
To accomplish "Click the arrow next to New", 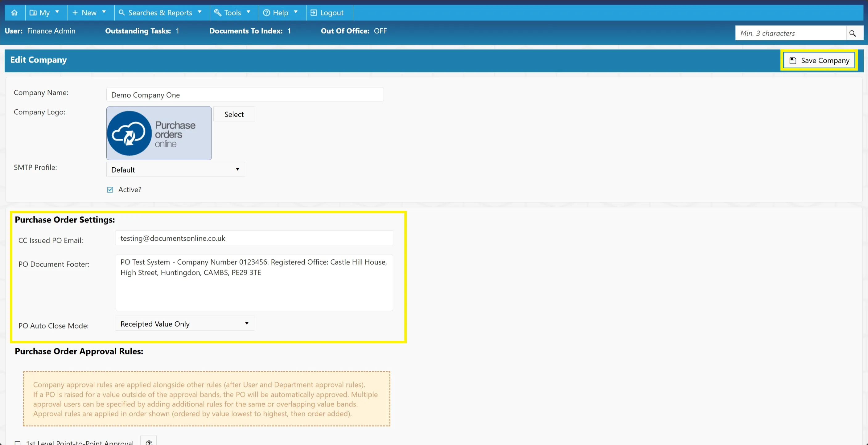I will [x=104, y=12].
